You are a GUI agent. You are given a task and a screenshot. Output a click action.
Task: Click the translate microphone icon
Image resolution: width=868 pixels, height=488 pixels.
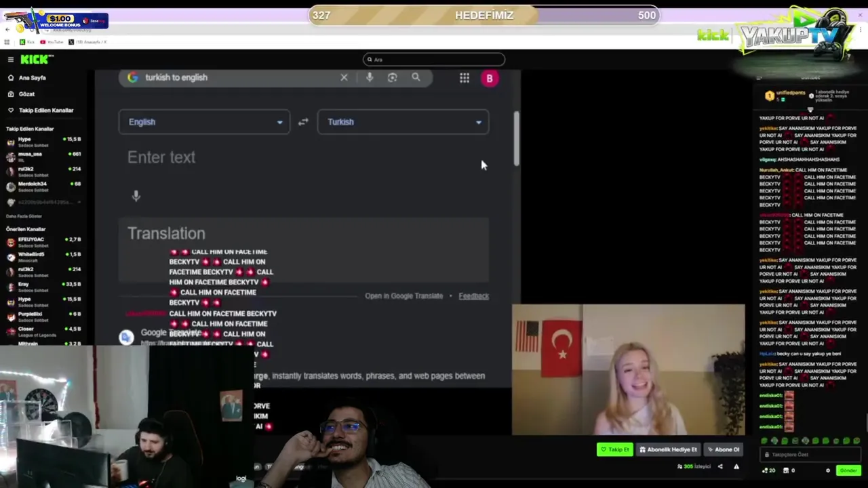136,196
